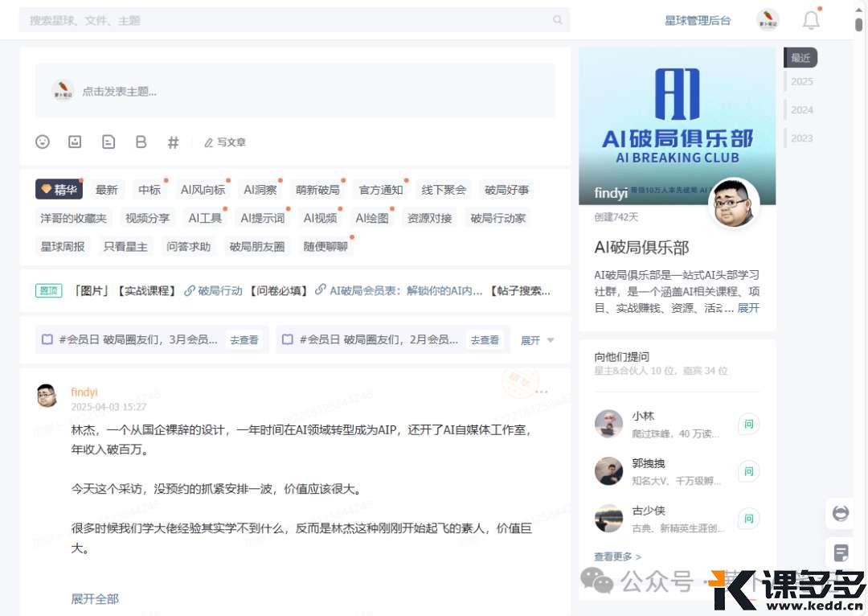868x616 pixels.
Task: Select the AI工具 tag
Action: click(x=205, y=218)
